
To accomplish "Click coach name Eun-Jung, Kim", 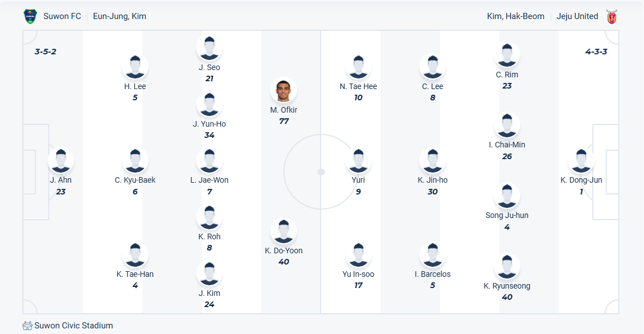I will tap(119, 16).
